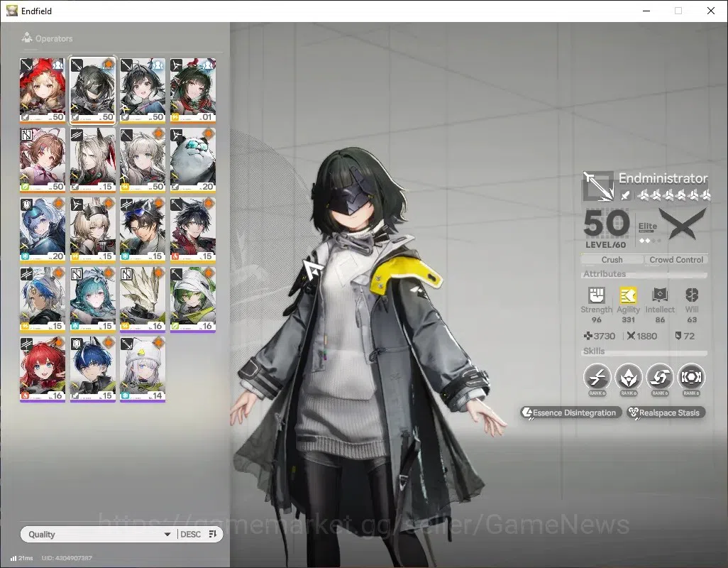Open the Quality sort dropdown
The width and height of the screenshot is (728, 568).
pos(99,534)
